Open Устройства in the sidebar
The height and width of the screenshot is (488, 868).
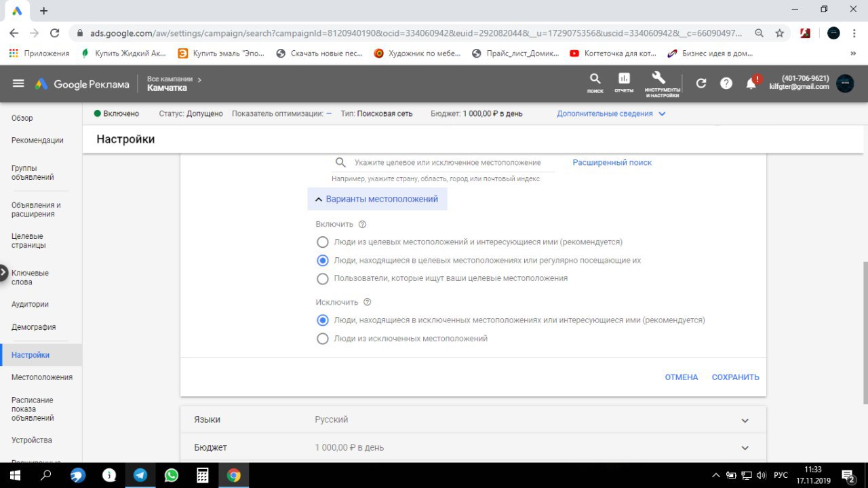click(31, 440)
